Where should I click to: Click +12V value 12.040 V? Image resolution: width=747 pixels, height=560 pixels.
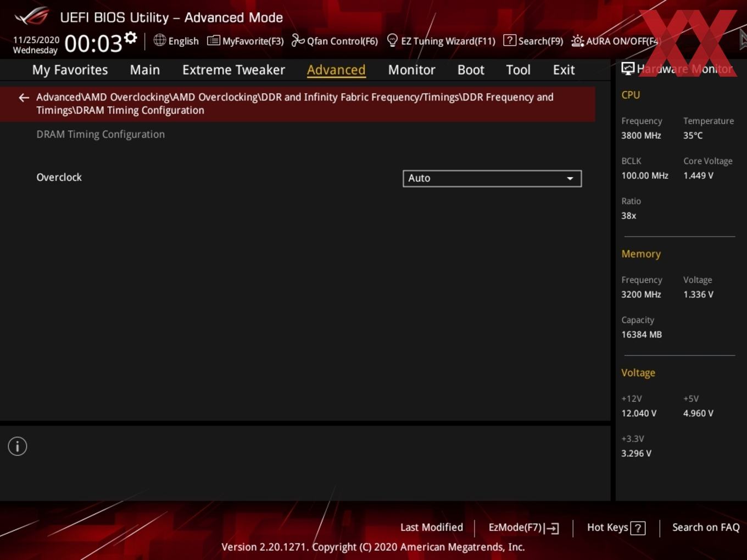coord(639,413)
